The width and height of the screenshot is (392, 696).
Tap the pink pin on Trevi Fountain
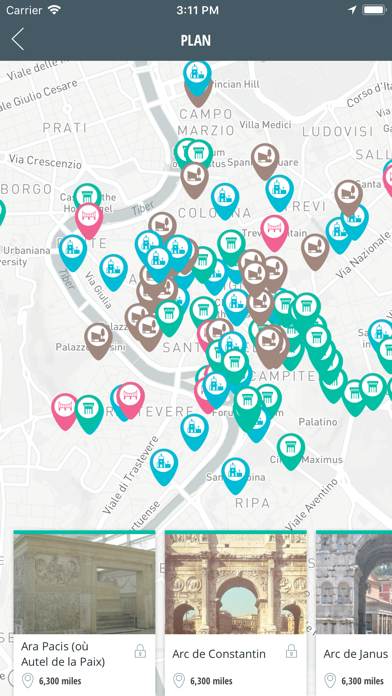click(x=275, y=232)
